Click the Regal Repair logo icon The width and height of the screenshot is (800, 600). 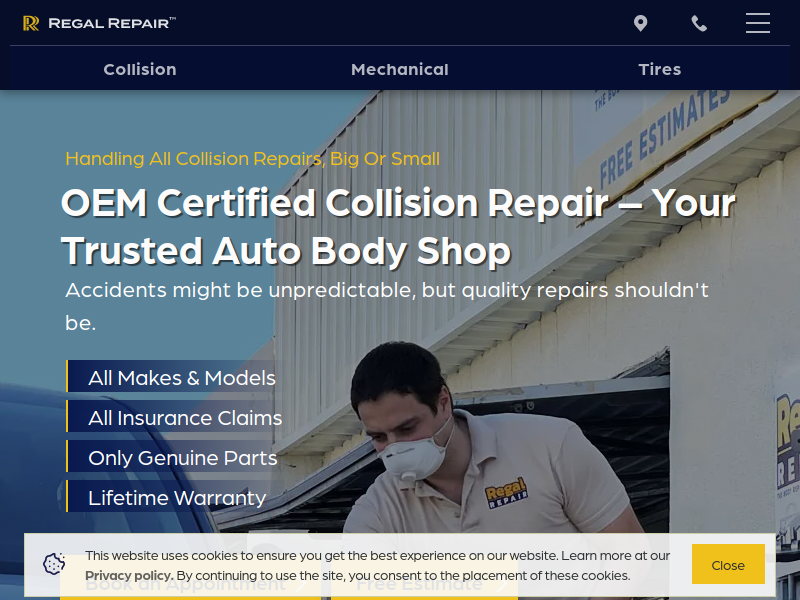pos(31,23)
